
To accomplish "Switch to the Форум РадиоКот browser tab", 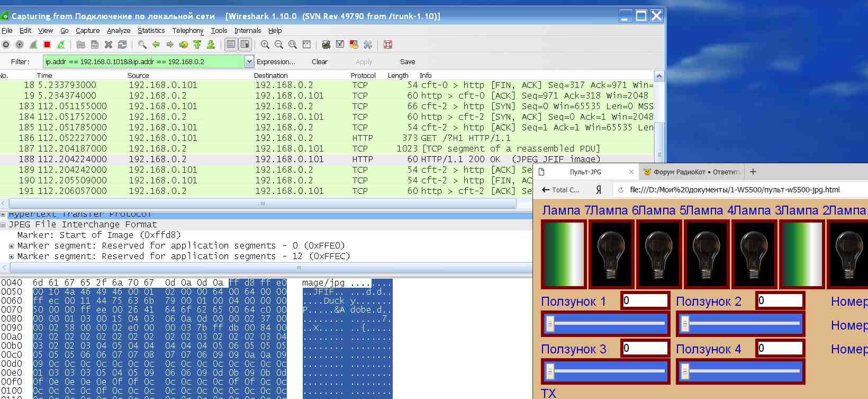I will point(692,172).
